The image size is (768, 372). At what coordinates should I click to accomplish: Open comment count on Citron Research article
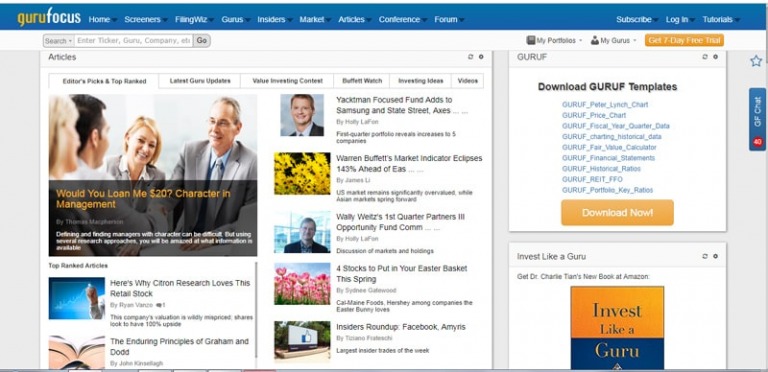(160, 305)
